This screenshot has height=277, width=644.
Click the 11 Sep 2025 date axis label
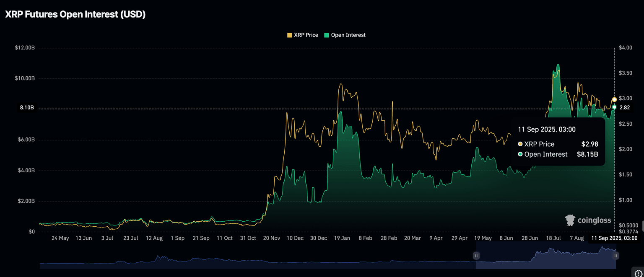point(615,238)
